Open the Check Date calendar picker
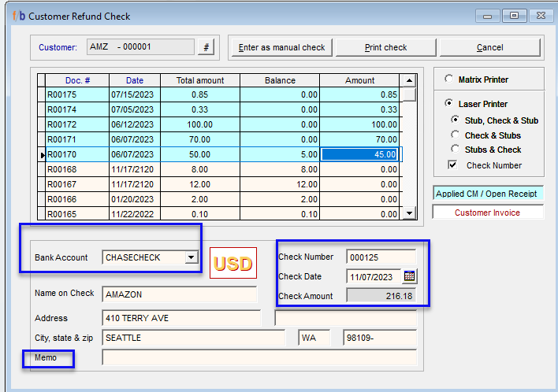The image size is (558, 392). (409, 276)
